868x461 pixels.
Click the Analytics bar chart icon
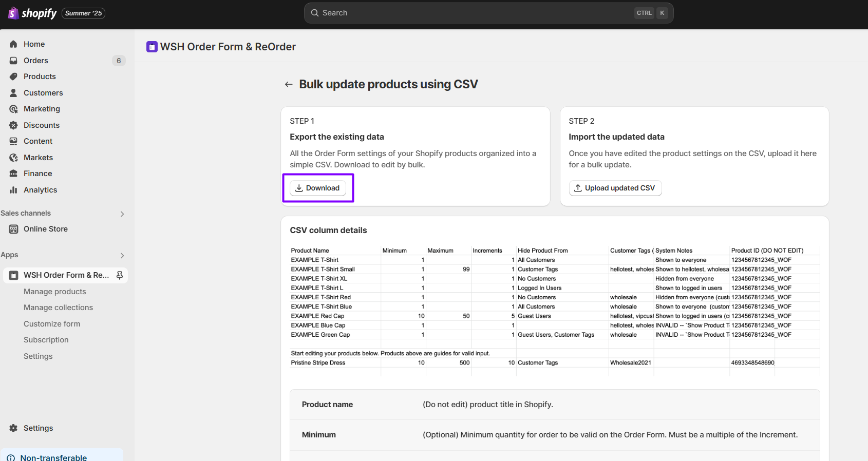pos(13,190)
